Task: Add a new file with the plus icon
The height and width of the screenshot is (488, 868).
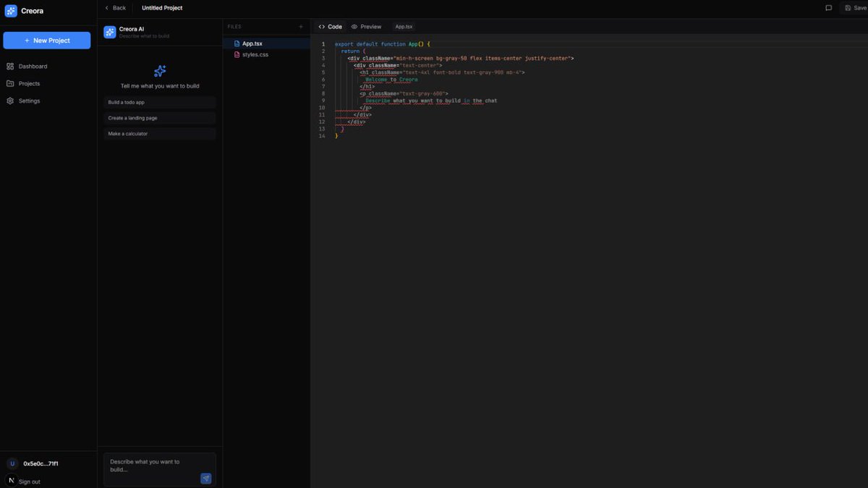Action: [301, 26]
